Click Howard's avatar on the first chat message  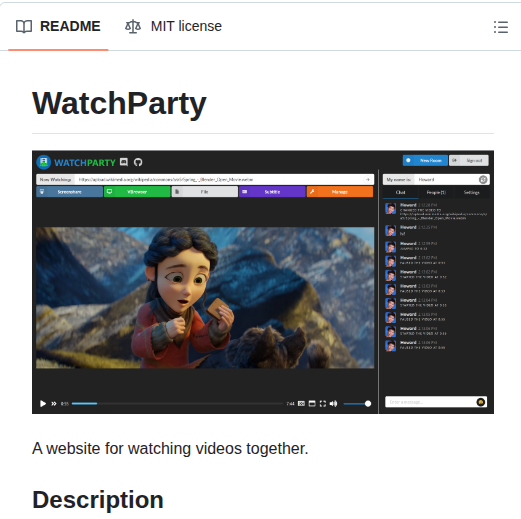[x=390, y=209]
